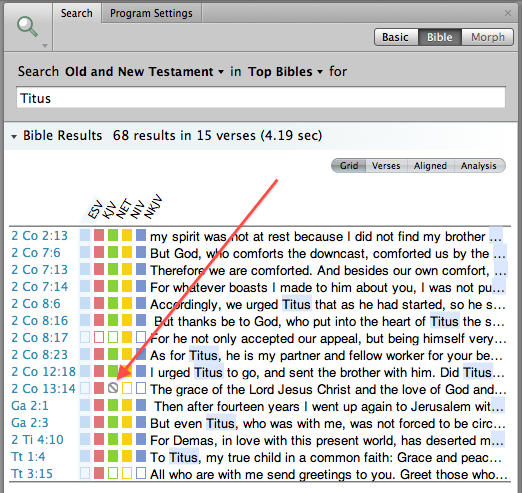Select the Aligned results view
The width and height of the screenshot is (522, 493).
(x=430, y=166)
